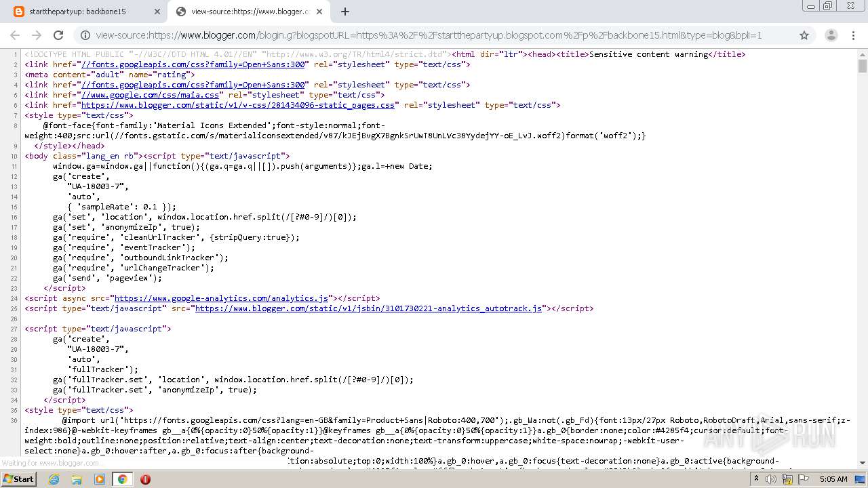Viewport: 868px width, 488px height.
Task: Select the Chrome taskbar button
Action: point(122,479)
